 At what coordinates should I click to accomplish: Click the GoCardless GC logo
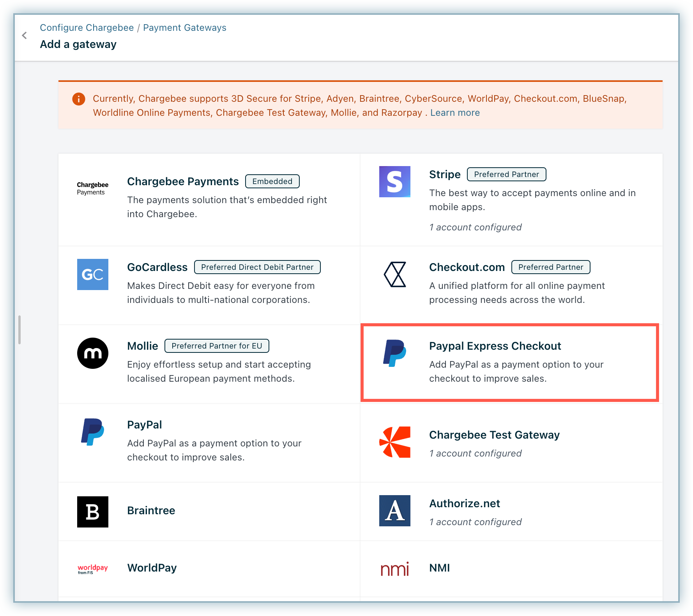[x=93, y=274]
